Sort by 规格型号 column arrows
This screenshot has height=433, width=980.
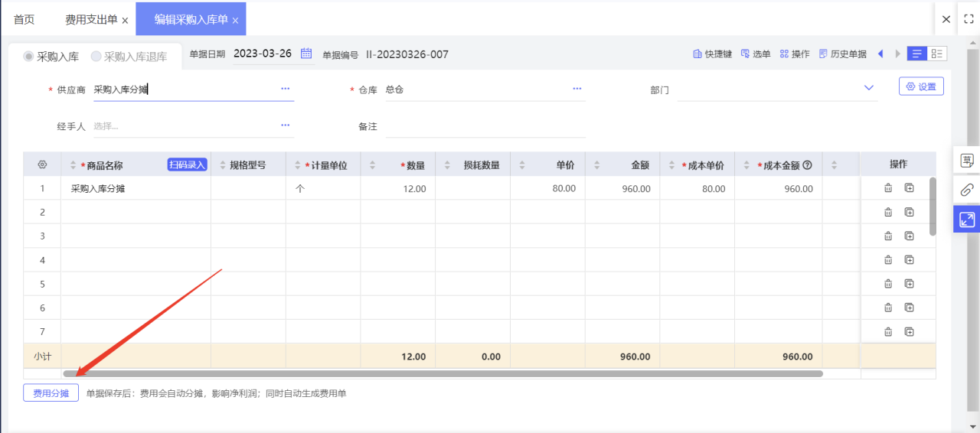coord(224,165)
